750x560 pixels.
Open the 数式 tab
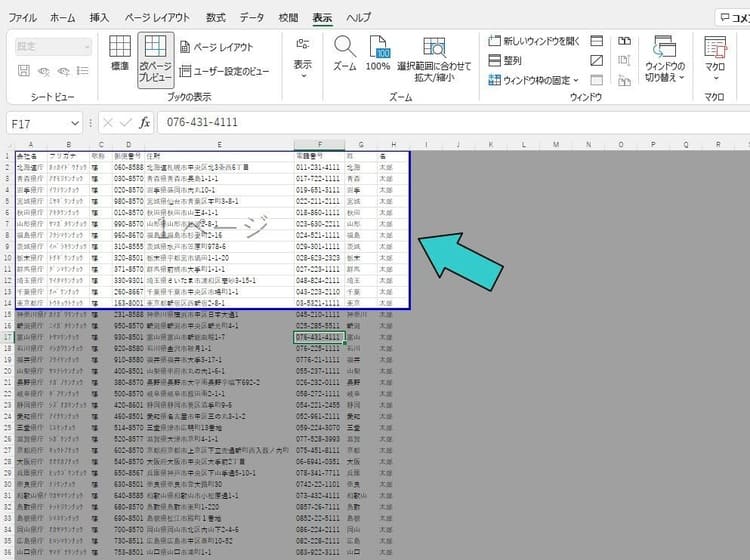215,18
